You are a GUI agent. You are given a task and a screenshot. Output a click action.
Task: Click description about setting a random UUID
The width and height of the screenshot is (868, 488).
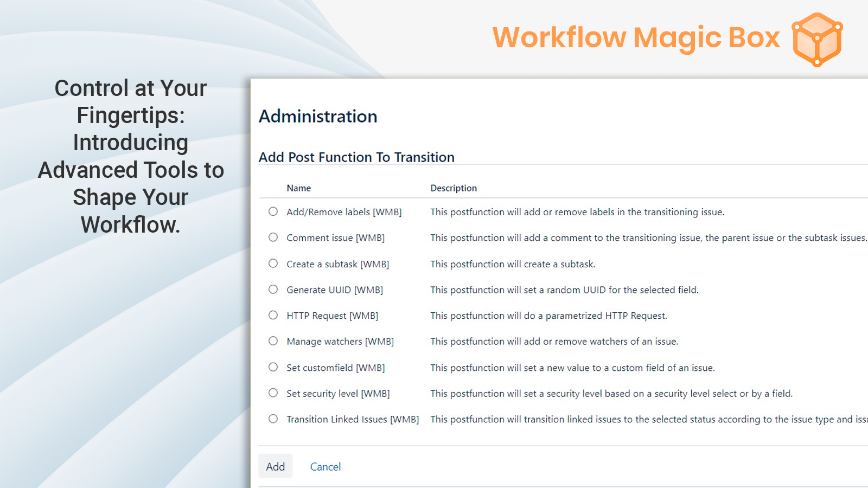tap(564, 290)
